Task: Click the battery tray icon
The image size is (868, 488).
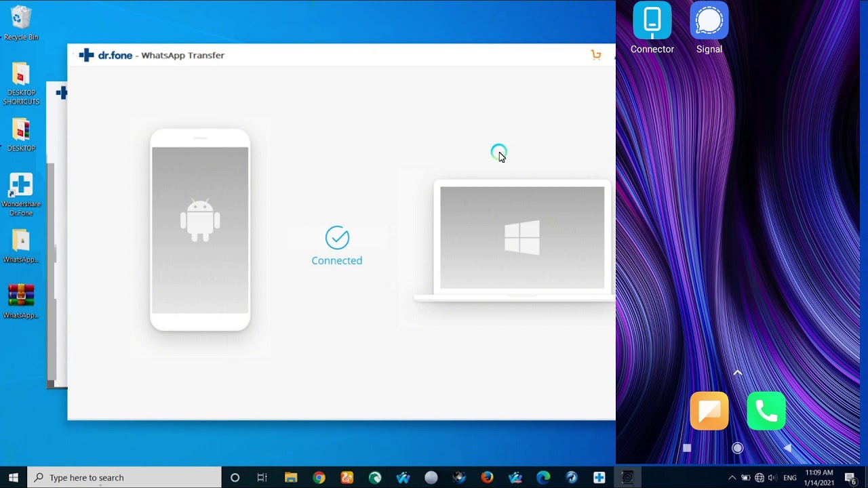Action: 745,478
